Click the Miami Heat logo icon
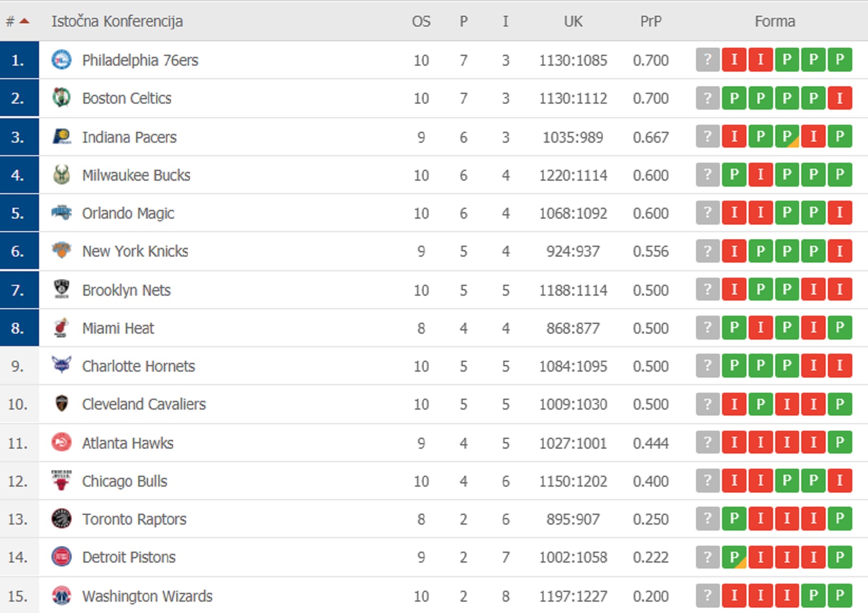The width and height of the screenshot is (868, 613). 61,328
